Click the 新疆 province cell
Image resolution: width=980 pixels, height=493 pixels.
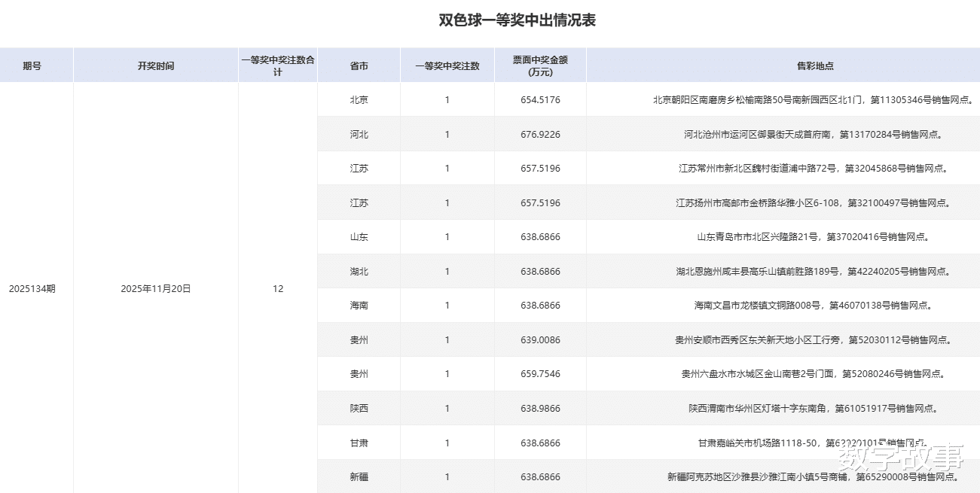359,476
